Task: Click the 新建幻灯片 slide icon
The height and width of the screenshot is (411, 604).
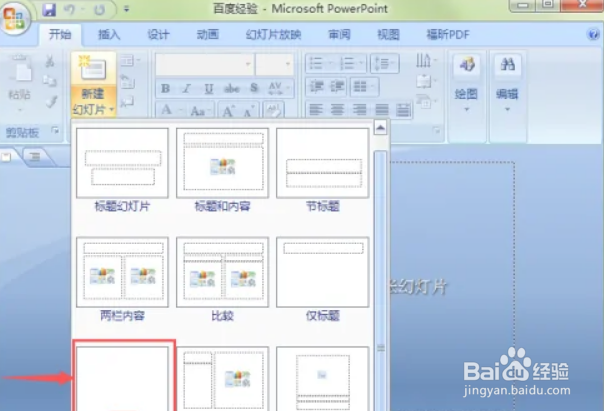Action: point(93,68)
